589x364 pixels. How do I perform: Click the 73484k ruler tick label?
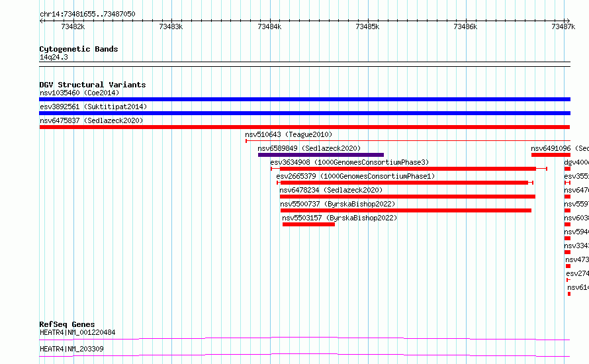click(x=269, y=26)
